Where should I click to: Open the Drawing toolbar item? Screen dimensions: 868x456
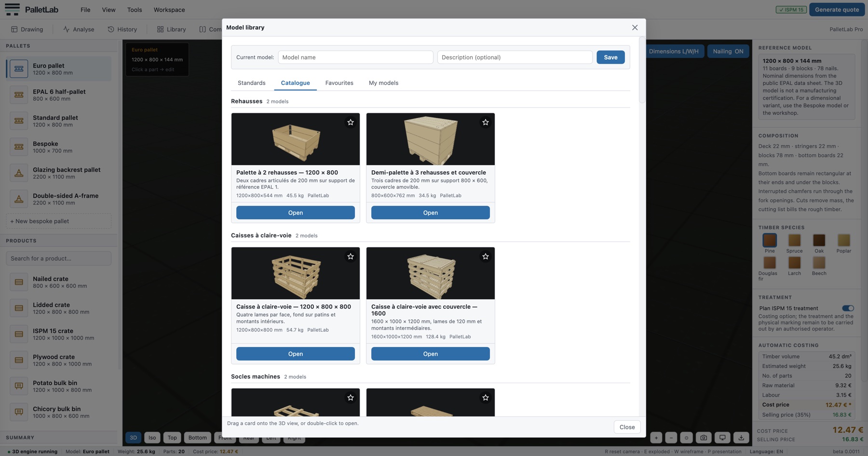[27, 29]
